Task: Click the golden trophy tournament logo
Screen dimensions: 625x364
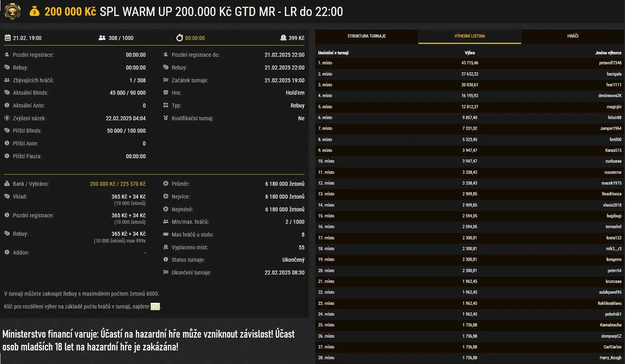Action: coord(12,11)
